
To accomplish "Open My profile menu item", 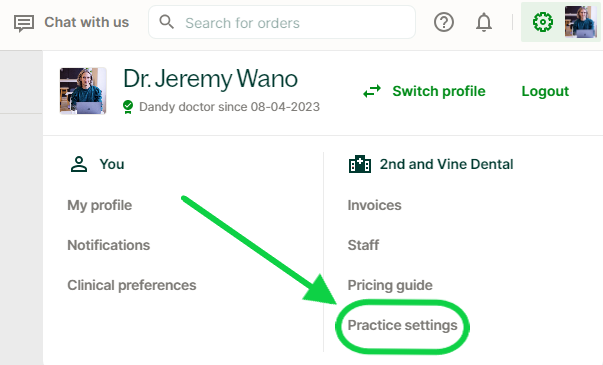I will (100, 205).
